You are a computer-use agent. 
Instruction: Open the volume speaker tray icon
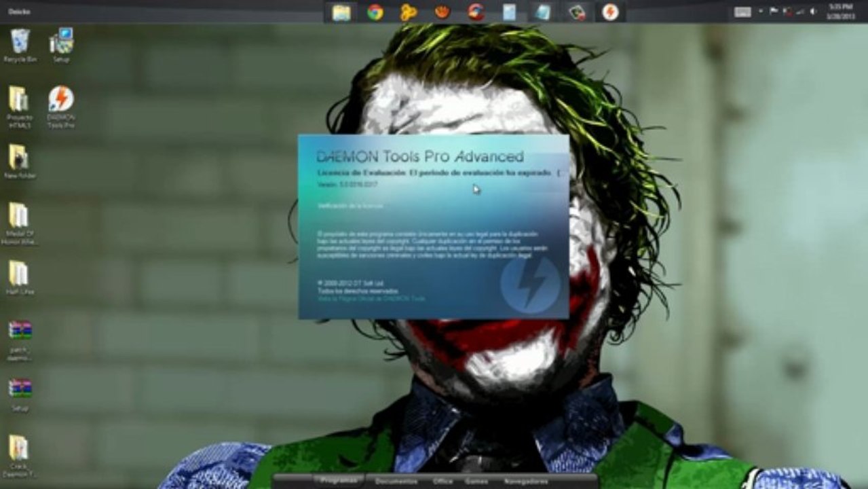coord(813,11)
